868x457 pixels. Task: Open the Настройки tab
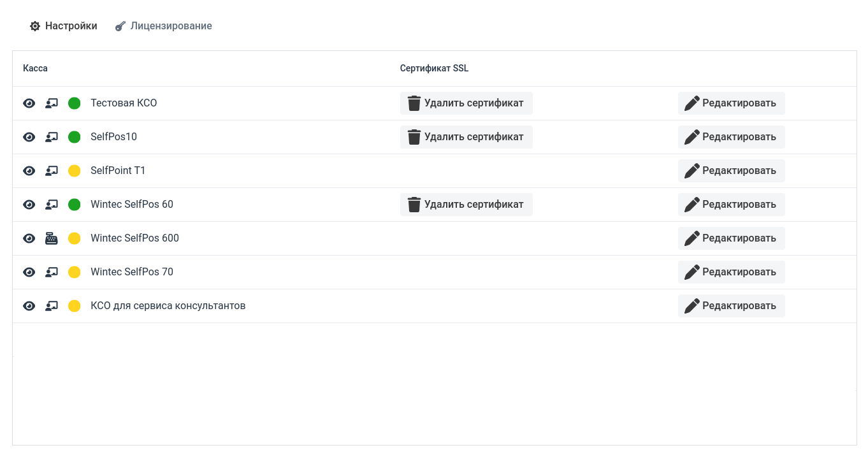point(64,26)
